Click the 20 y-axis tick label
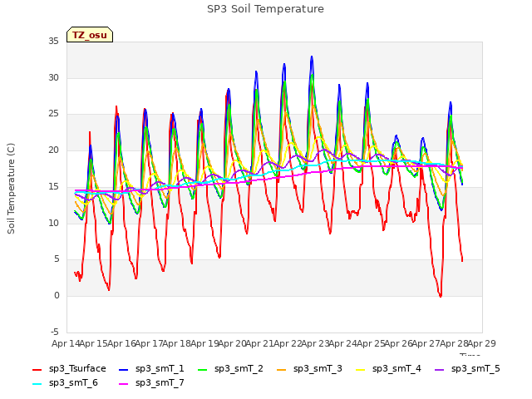 (53, 150)
